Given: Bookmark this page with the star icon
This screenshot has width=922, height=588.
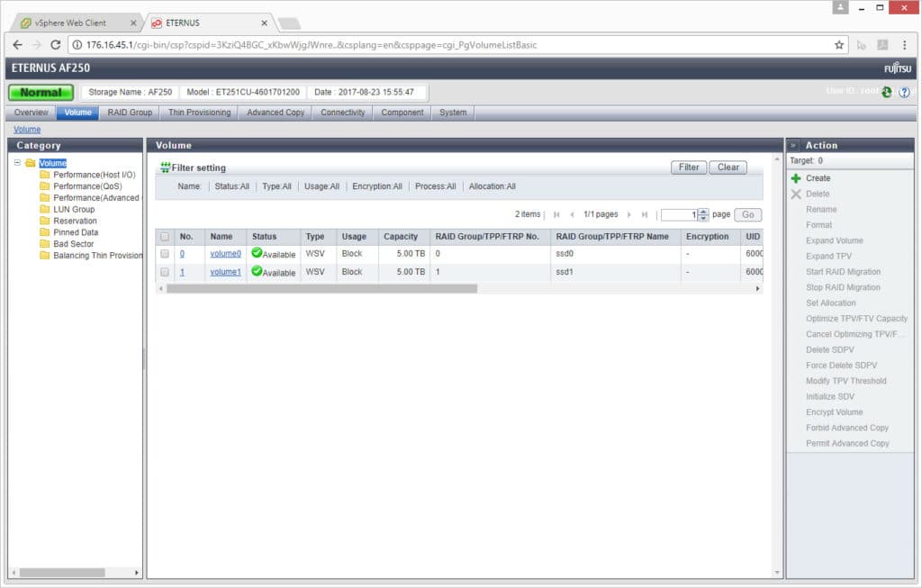Looking at the screenshot, I should [839, 45].
